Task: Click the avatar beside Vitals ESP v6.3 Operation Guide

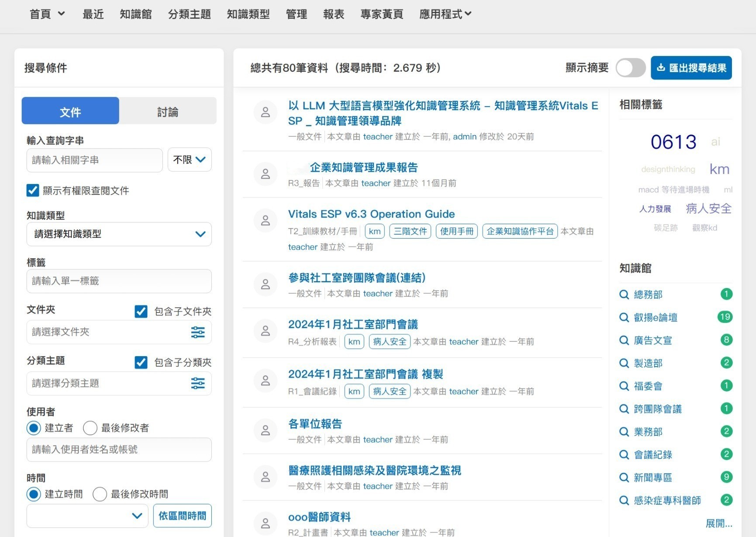Action: 265,220
